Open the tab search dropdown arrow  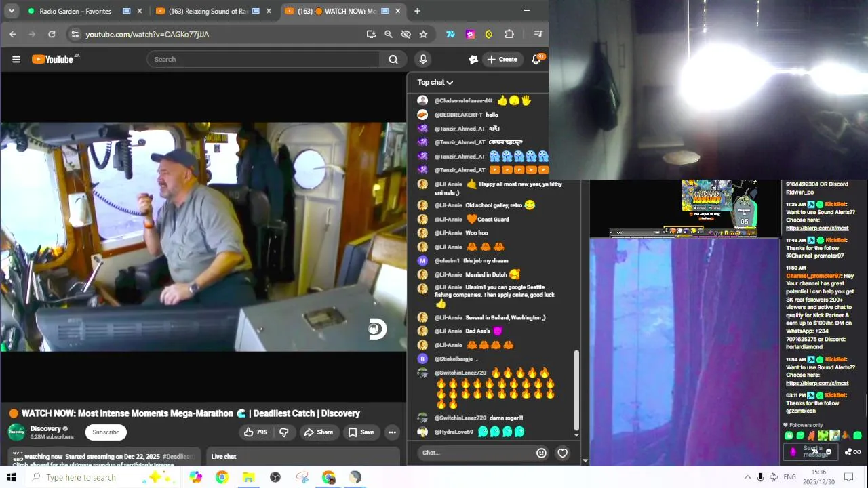[12, 11]
